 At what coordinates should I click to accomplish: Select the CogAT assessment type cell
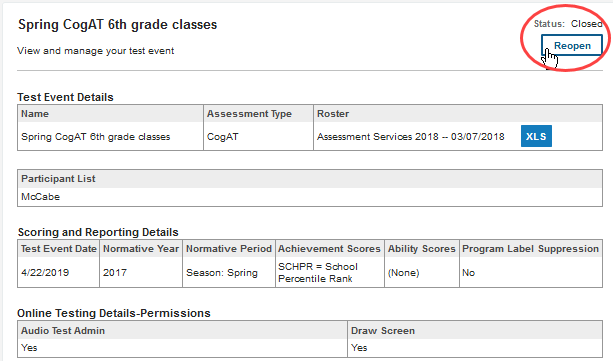click(x=222, y=136)
